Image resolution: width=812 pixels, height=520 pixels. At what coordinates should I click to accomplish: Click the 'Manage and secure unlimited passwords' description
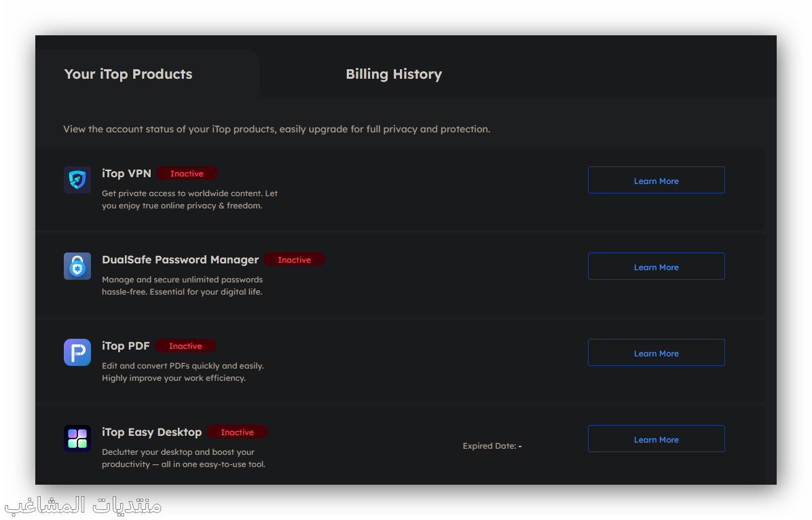coord(182,285)
